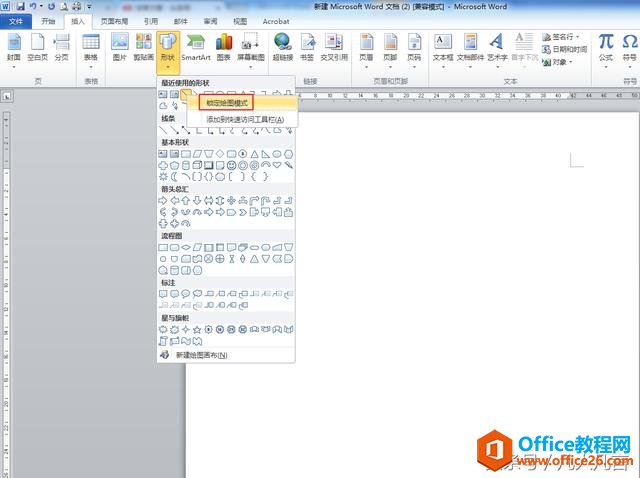640x478 pixels.
Task: Click the 分页 page break icon
Action: (62, 48)
